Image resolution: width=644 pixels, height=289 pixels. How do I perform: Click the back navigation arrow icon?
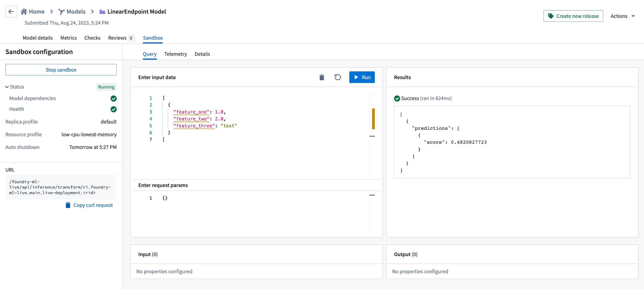click(11, 11)
